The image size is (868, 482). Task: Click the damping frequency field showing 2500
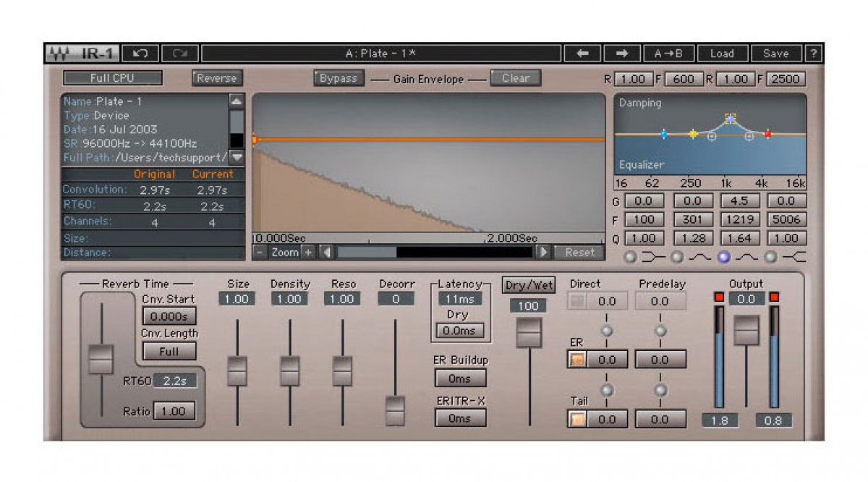[786, 80]
